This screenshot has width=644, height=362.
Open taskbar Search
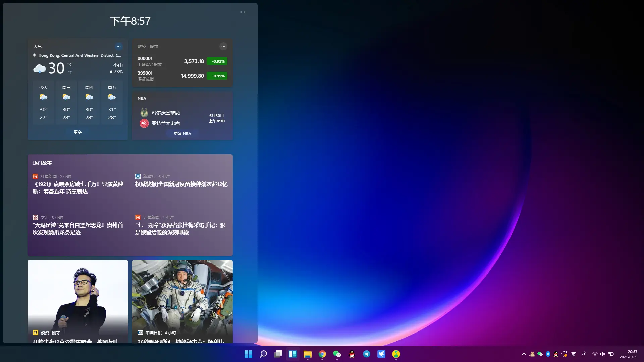click(x=263, y=354)
